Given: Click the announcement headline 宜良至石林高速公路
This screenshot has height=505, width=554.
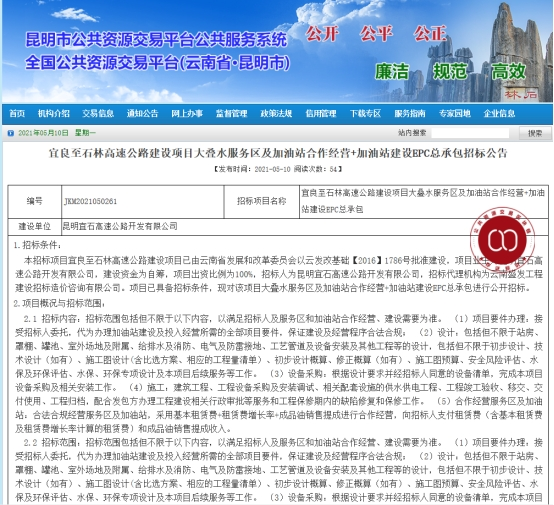Looking at the screenshot, I should [x=278, y=153].
